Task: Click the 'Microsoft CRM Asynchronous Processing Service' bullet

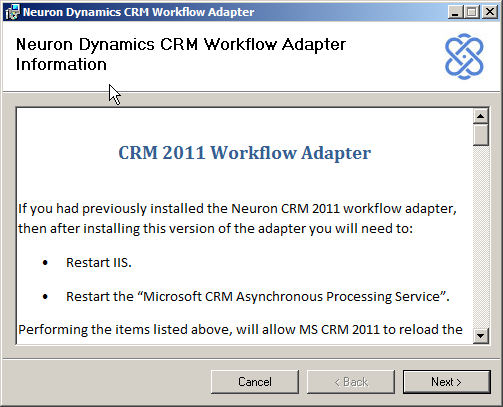Action: pyautogui.click(x=258, y=297)
